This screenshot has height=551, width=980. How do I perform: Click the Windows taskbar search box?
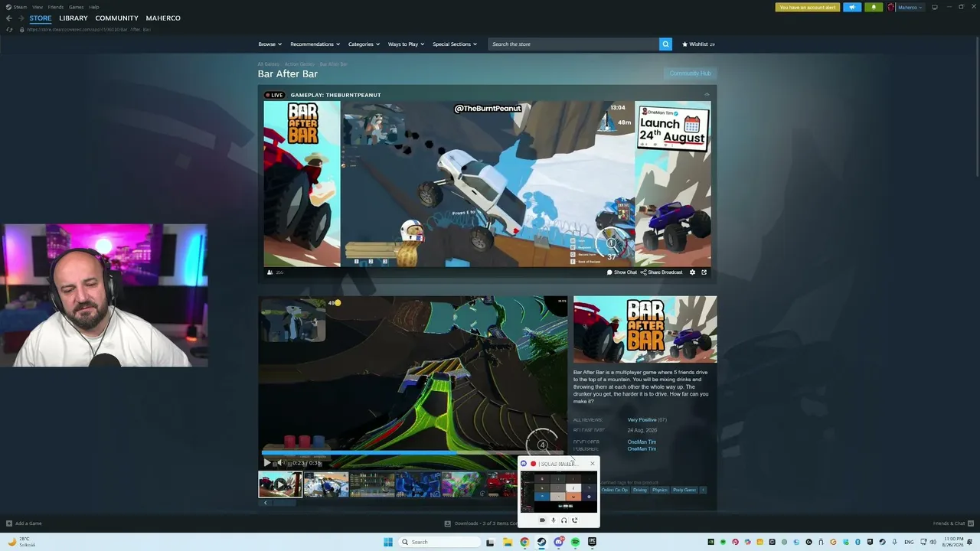tap(439, 542)
